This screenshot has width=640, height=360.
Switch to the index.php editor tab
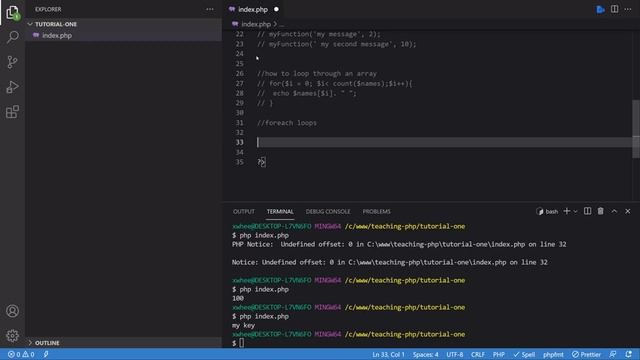[x=253, y=9]
